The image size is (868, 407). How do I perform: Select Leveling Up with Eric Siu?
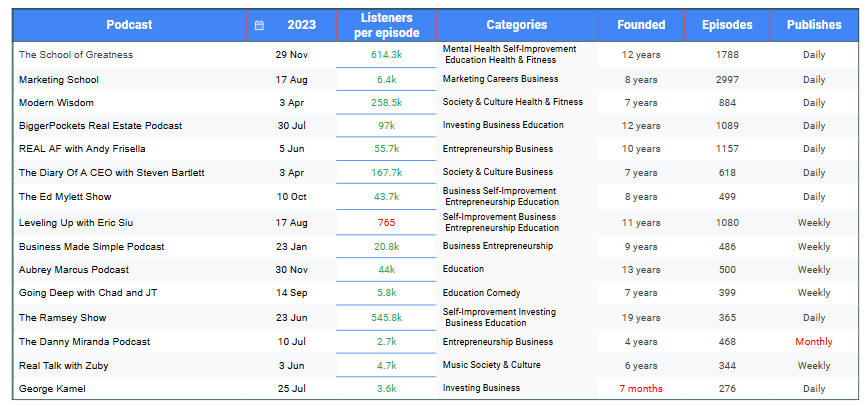tap(76, 223)
